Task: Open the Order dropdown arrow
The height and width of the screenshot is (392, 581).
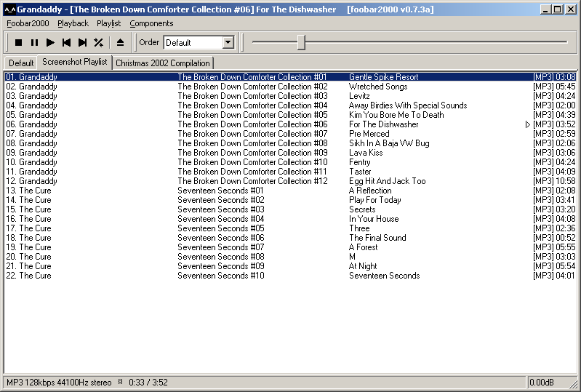Action: [x=228, y=42]
